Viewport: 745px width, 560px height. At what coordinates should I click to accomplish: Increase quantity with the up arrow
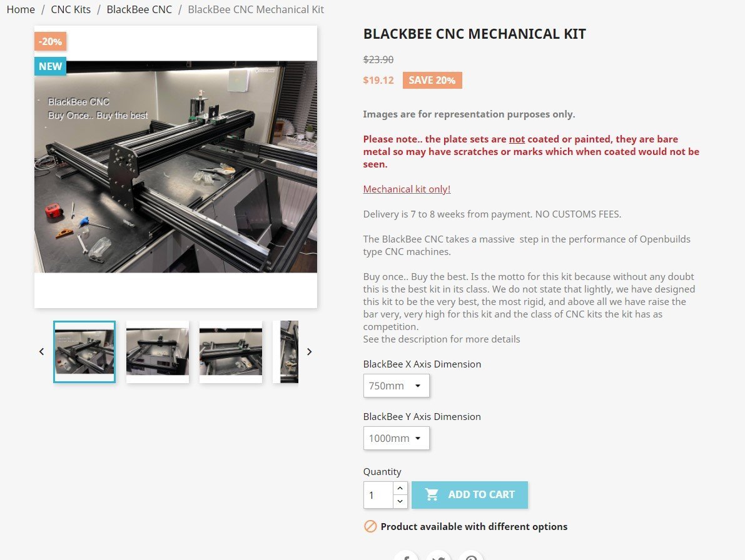point(400,488)
